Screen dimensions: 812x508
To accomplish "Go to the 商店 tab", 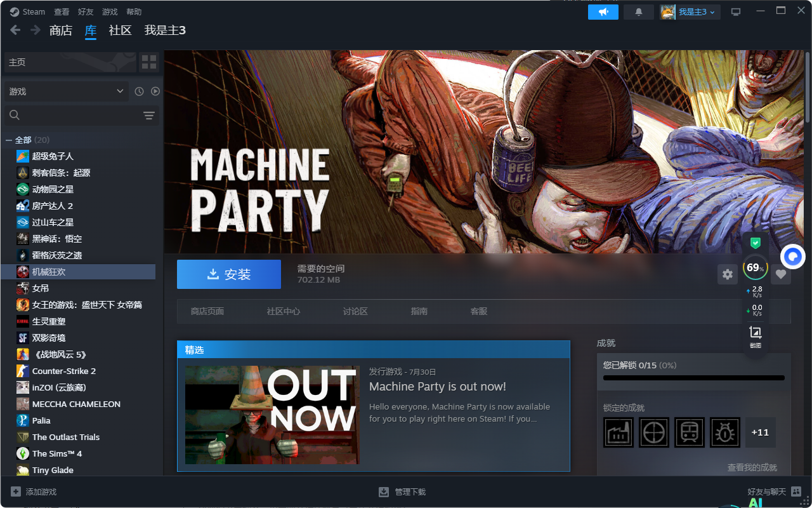I will tap(61, 30).
